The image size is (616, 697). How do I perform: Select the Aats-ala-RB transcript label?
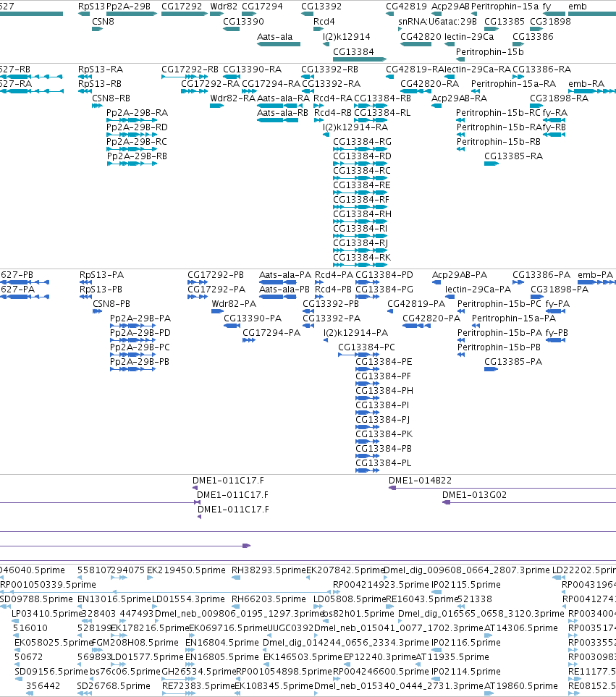coord(283,112)
